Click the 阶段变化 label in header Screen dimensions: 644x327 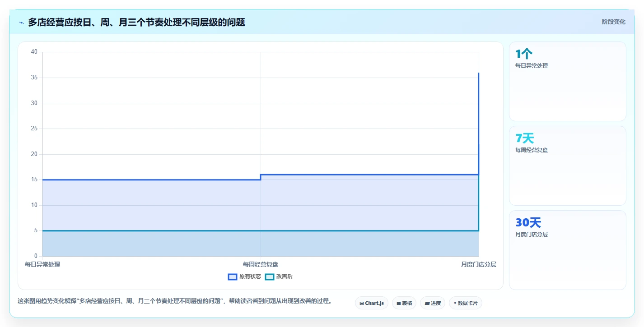[x=614, y=22]
